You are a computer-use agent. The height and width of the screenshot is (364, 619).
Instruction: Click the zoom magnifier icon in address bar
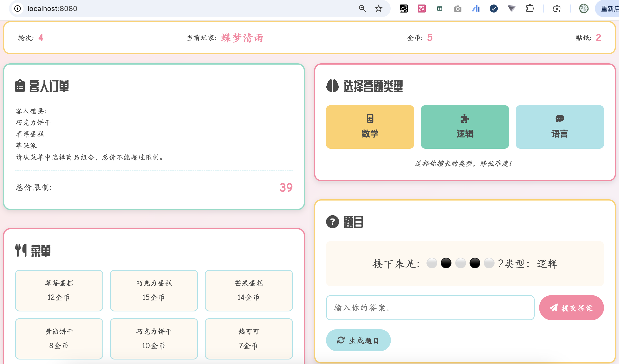[x=362, y=9]
